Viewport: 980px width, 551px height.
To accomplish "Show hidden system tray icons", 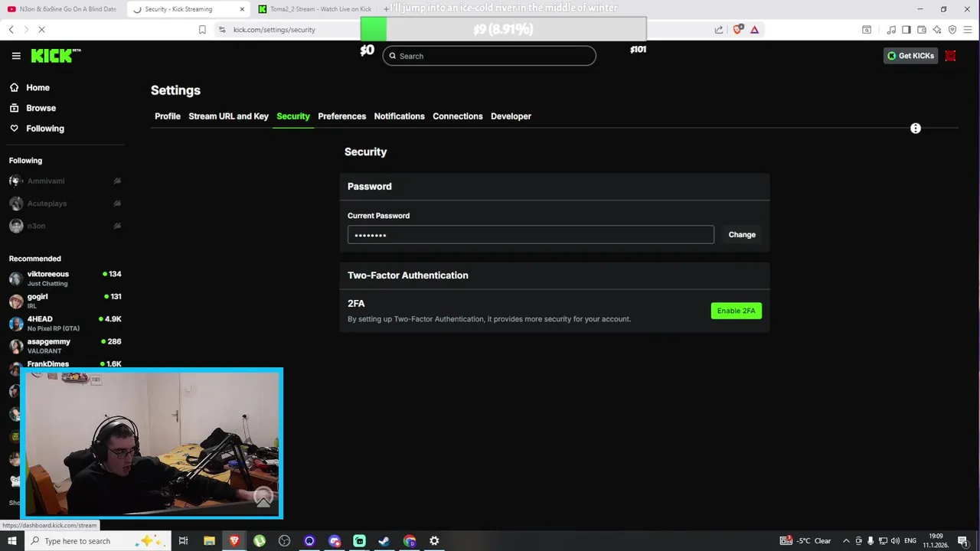I will click(846, 541).
